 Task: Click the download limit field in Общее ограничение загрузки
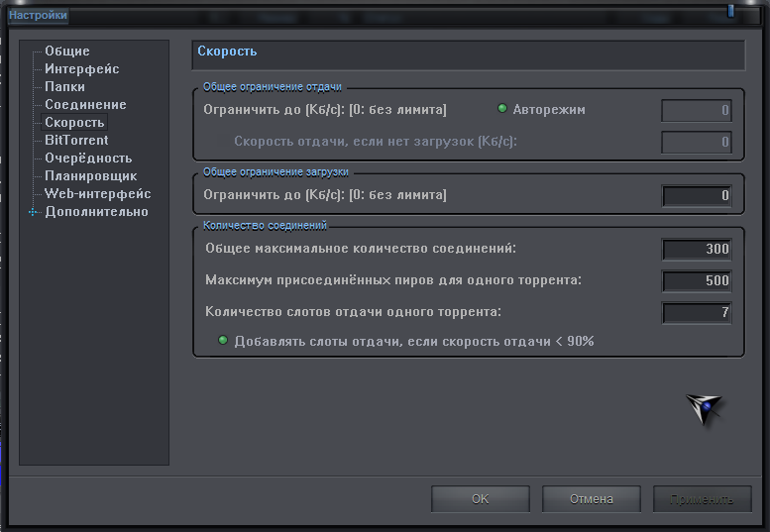point(697,195)
